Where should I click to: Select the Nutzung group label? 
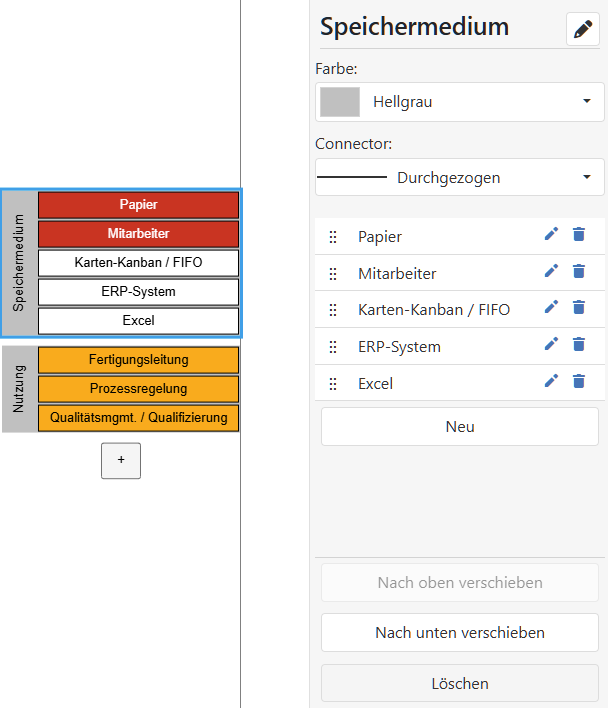19,389
